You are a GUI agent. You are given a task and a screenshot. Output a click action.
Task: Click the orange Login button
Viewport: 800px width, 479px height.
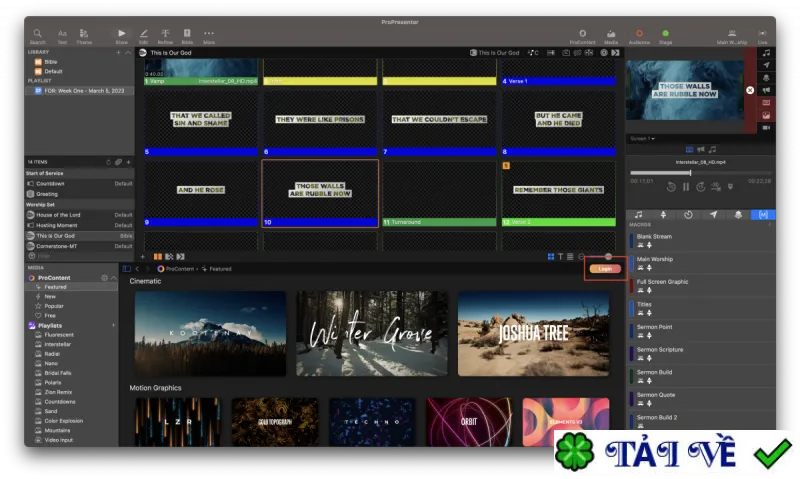(x=605, y=269)
